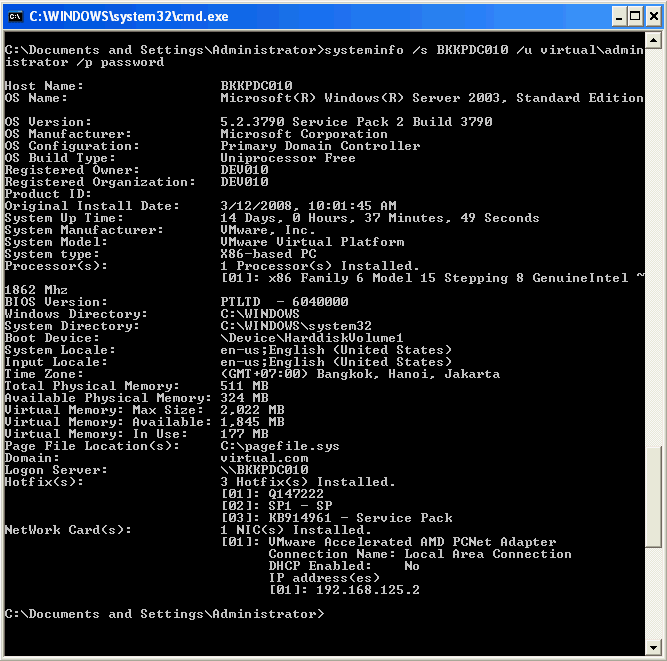
Task: Click logon server '\\BKKPDC010'
Action: point(264,470)
